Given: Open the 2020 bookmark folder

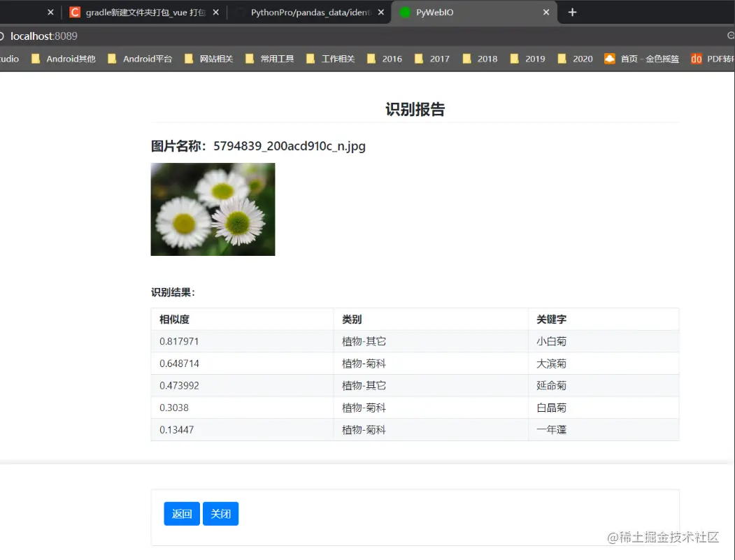Looking at the screenshot, I should pos(576,59).
